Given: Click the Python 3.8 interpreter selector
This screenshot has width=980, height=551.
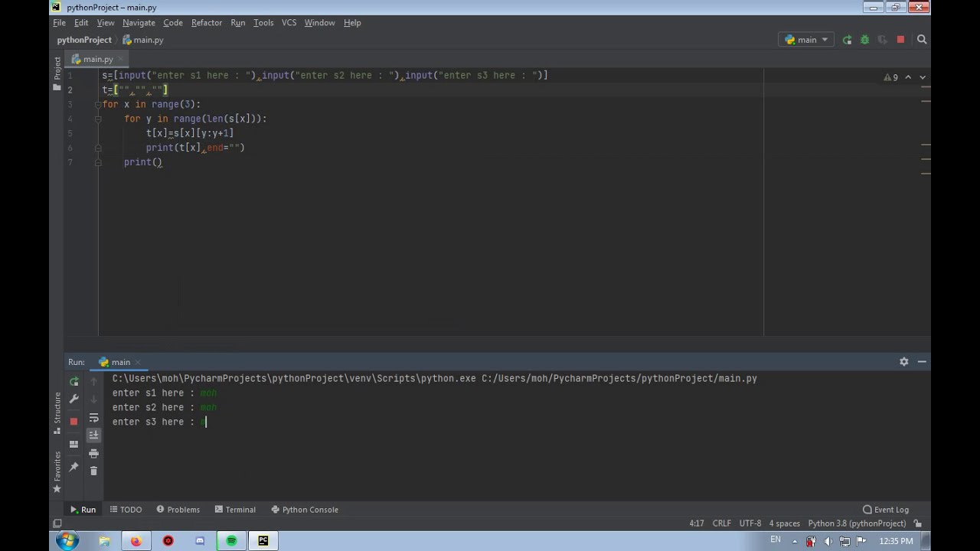Looking at the screenshot, I should coord(857,523).
